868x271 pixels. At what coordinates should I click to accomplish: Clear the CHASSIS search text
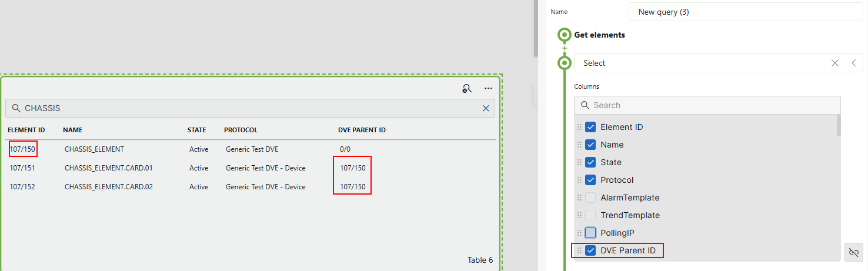[486, 108]
